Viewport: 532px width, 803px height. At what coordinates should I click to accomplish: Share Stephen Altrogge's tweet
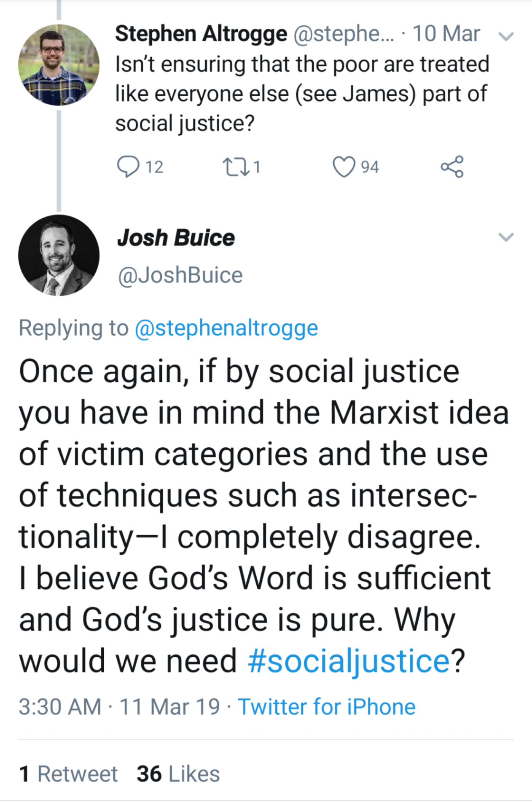tap(452, 167)
